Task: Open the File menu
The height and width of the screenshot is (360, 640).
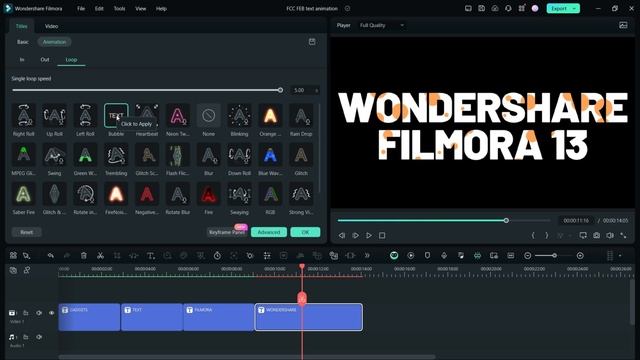Action: [x=81, y=9]
